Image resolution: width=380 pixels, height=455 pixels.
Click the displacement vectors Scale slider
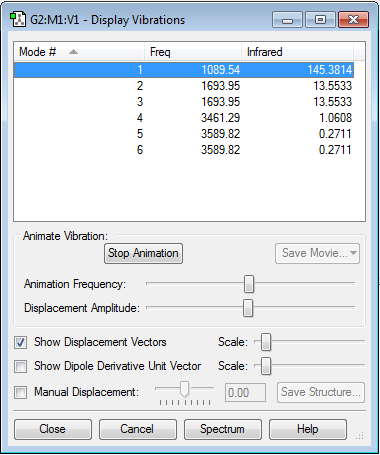(x=266, y=342)
